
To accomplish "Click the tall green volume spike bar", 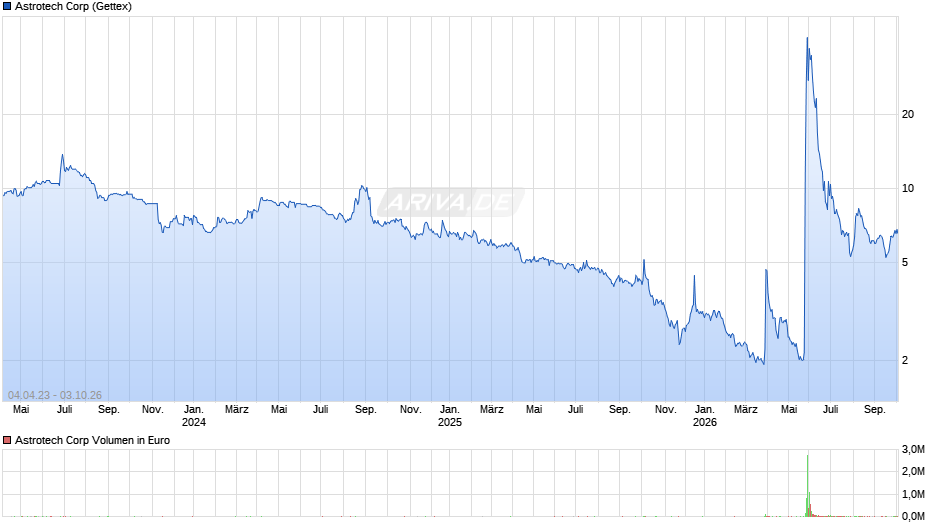I will coord(808,485).
